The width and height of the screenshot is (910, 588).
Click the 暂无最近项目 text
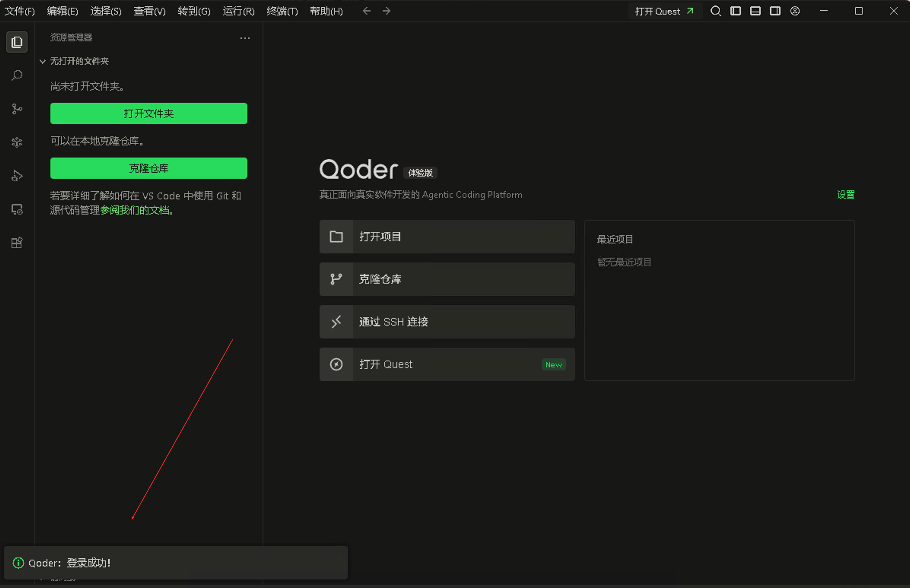point(624,262)
